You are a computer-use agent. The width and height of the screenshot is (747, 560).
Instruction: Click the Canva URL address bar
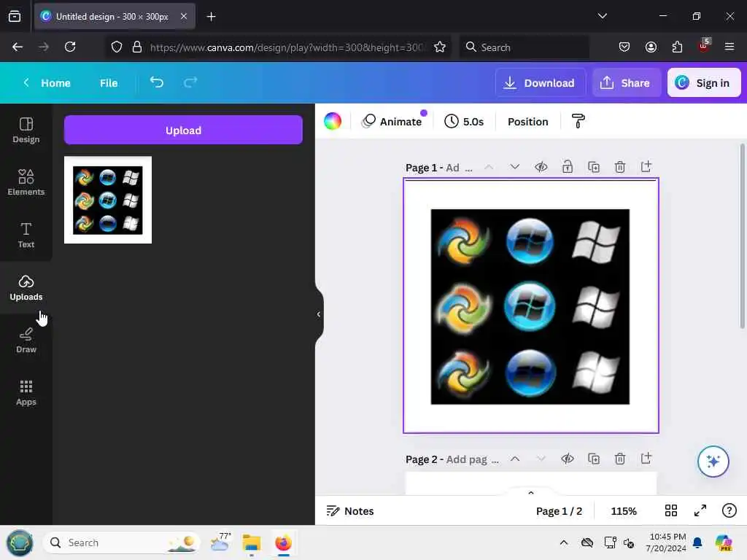coord(286,47)
